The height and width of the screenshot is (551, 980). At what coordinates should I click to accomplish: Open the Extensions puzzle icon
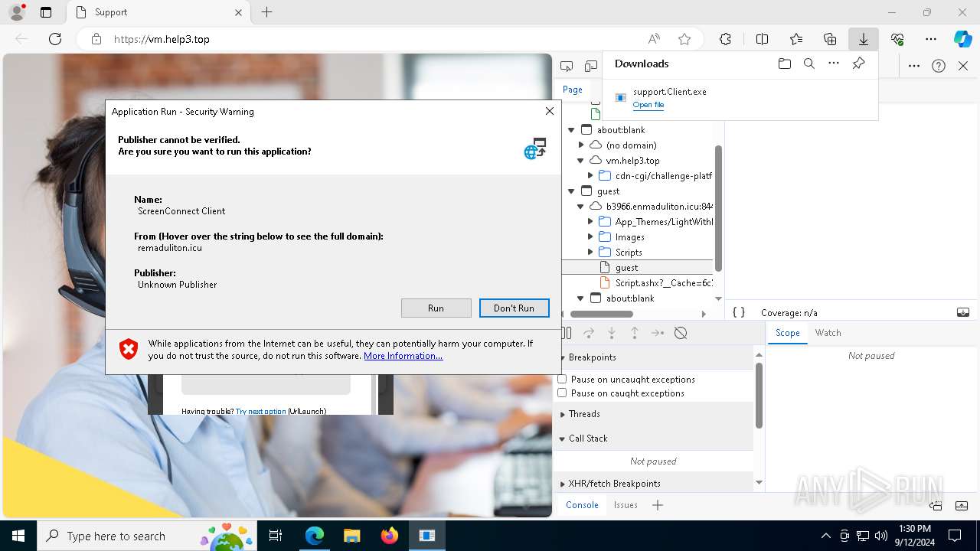tap(725, 39)
